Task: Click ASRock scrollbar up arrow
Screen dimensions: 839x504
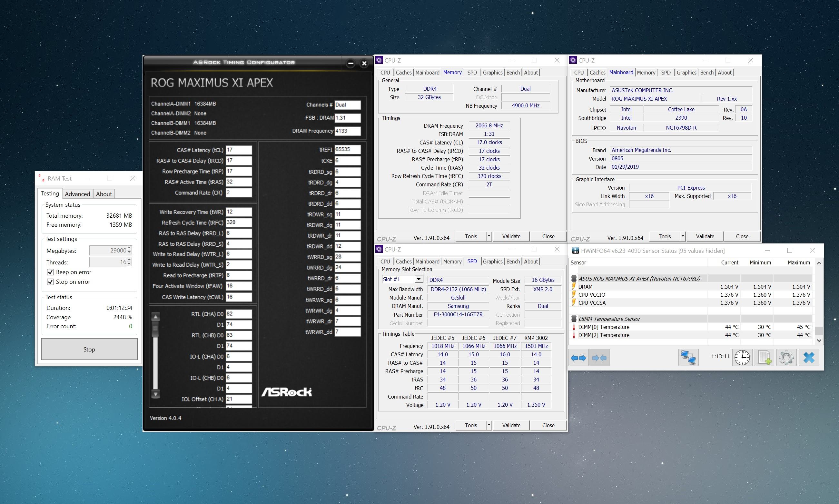Action: (155, 317)
